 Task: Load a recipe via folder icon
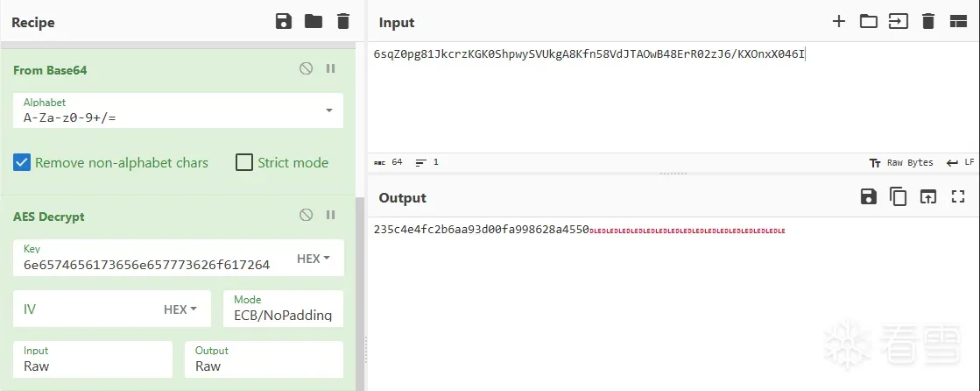(314, 22)
